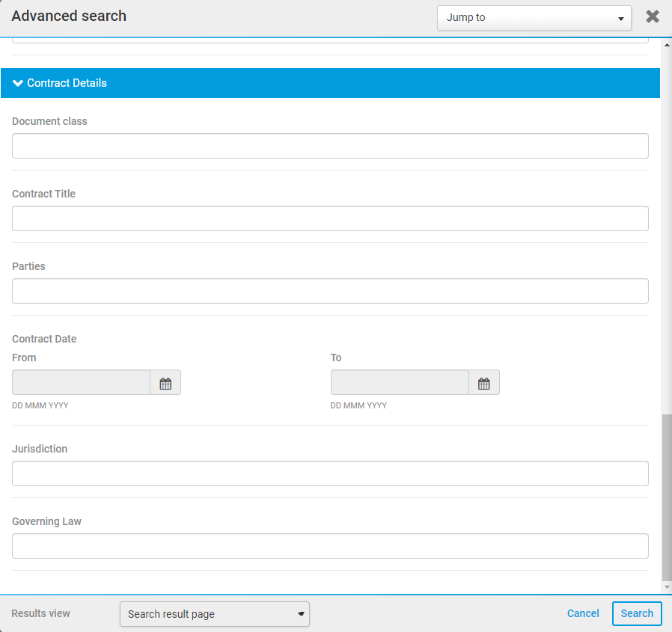Image resolution: width=672 pixels, height=632 pixels.
Task: Select the Parties text box
Action: tap(330, 291)
